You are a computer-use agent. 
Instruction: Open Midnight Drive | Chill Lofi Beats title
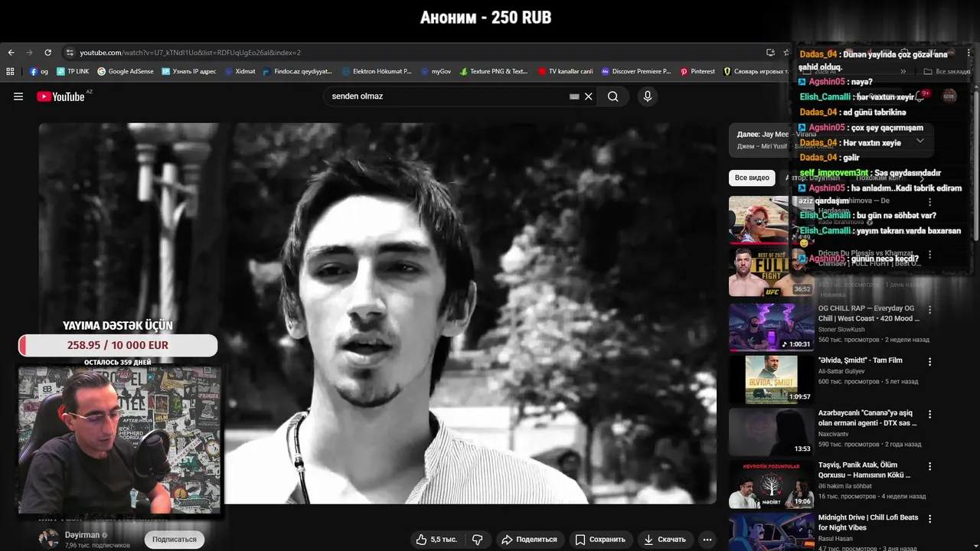click(x=868, y=523)
